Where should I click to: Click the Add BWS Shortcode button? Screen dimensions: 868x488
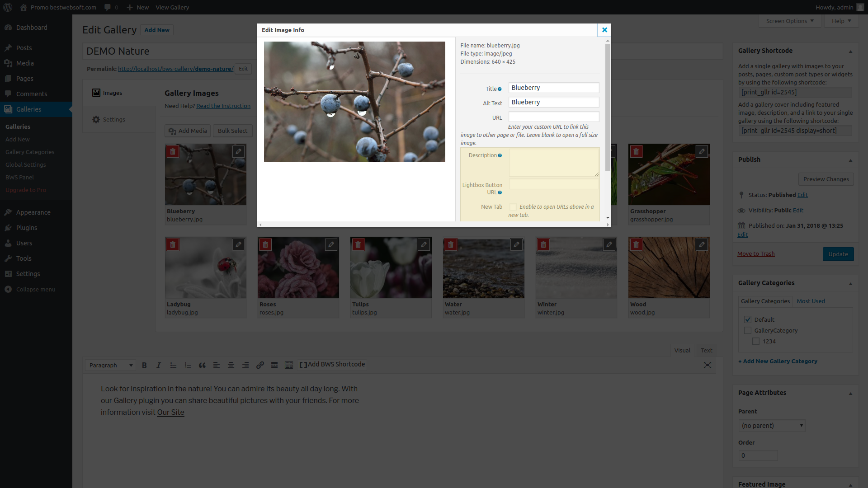pyautogui.click(x=332, y=364)
